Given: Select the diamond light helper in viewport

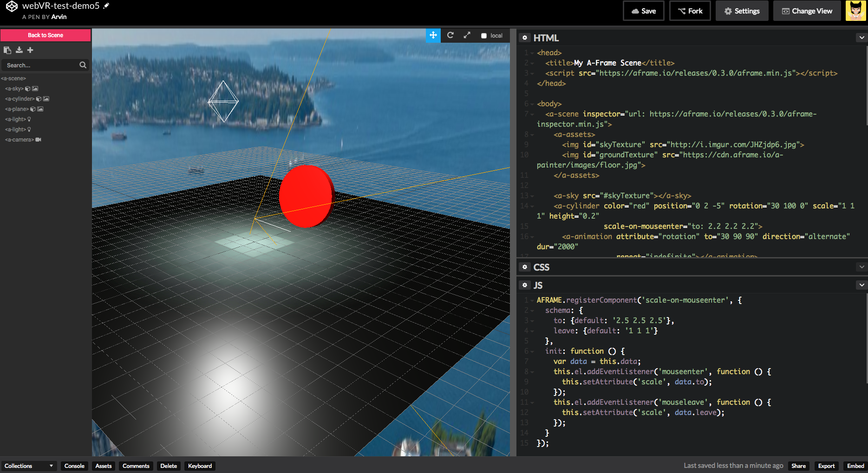Looking at the screenshot, I should click(223, 101).
